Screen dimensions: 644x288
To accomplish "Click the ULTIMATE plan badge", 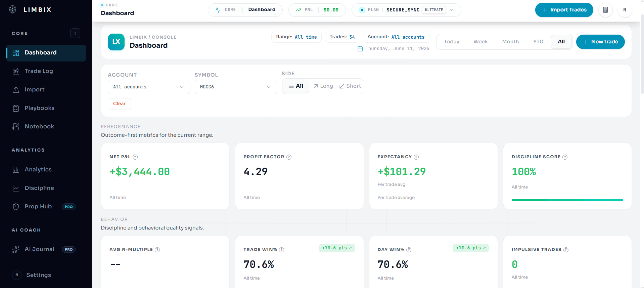I will [434, 10].
